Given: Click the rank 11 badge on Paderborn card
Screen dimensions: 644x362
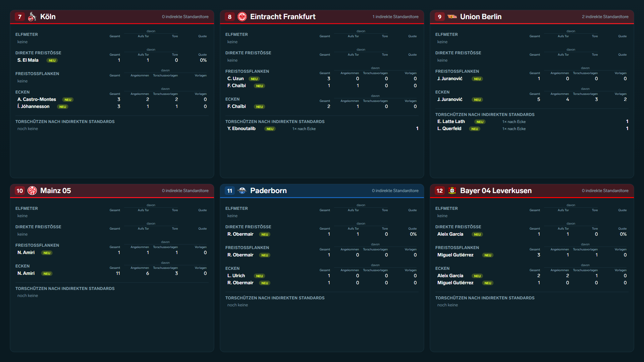Looking at the screenshot, I should coord(230,191).
